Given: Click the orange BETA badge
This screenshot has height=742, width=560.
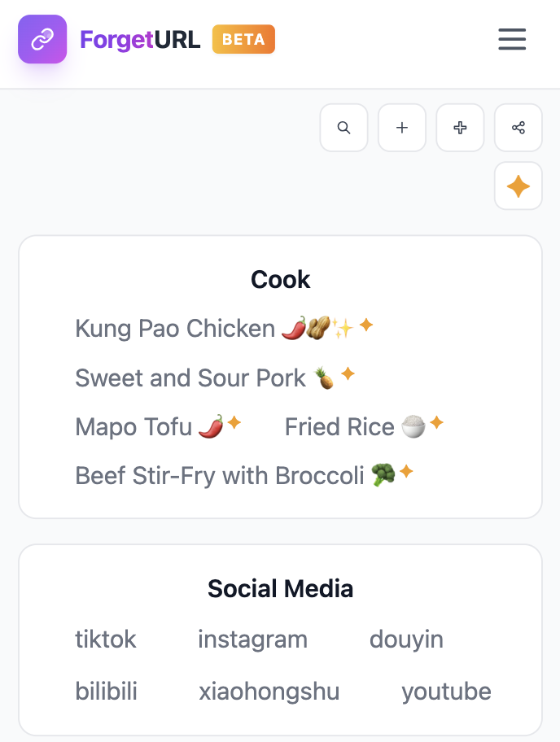Looking at the screenshot, I should click(x=243, y=38).
